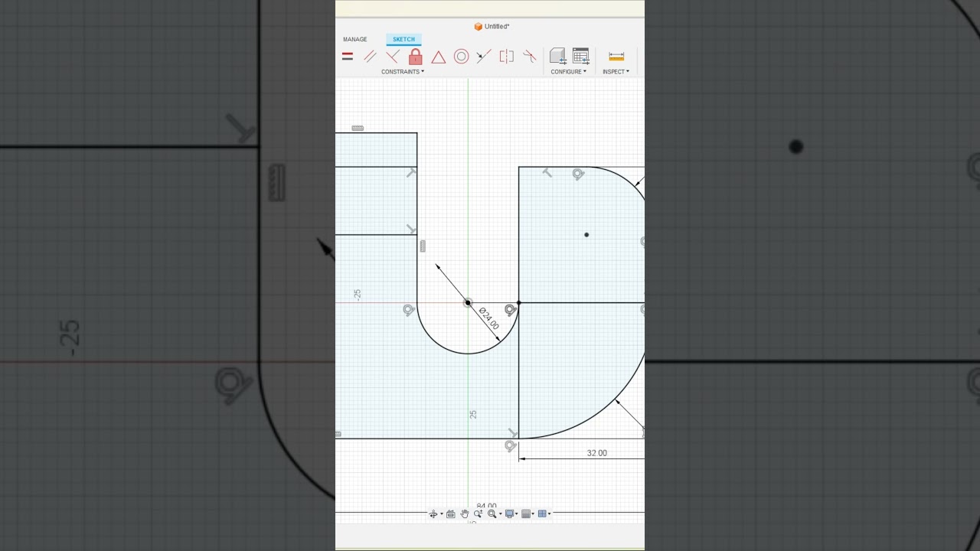980x551 pixels.
Task: Expand the INSPECT dropdown
Action: (616, 72)
